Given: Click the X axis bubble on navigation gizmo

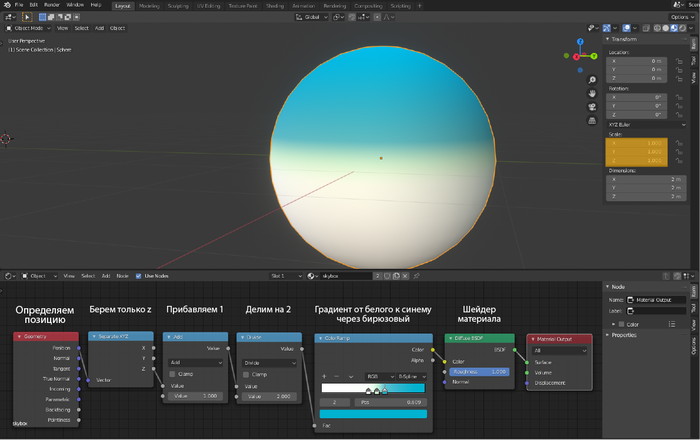Looking at the screenshot, I should (576, 57).
